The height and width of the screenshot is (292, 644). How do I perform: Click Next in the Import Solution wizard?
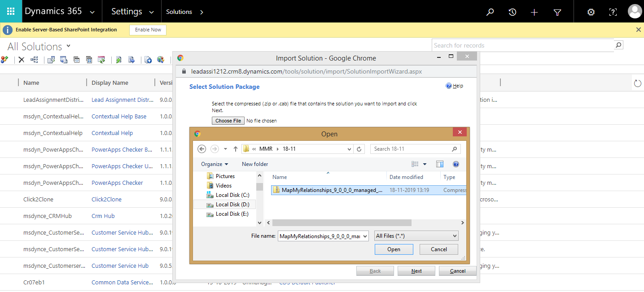pos(416,271)
